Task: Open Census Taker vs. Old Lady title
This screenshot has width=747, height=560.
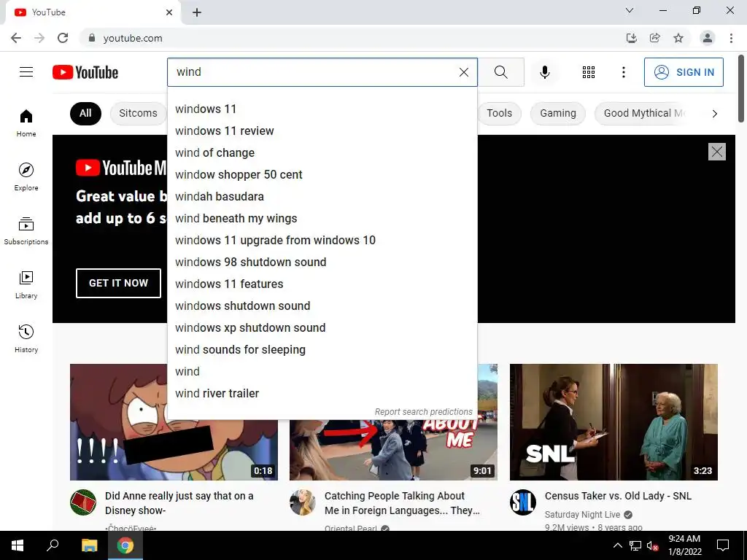Action: 618,496
